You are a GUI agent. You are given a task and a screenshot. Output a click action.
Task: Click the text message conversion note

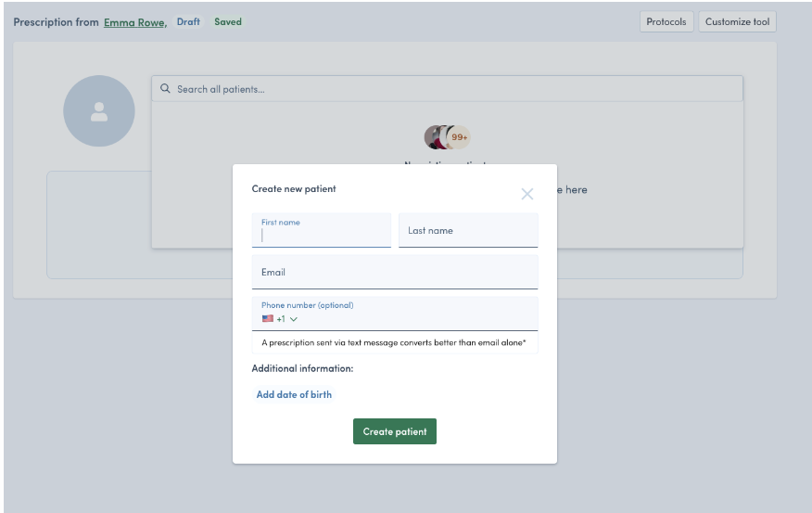pos(394,342)
